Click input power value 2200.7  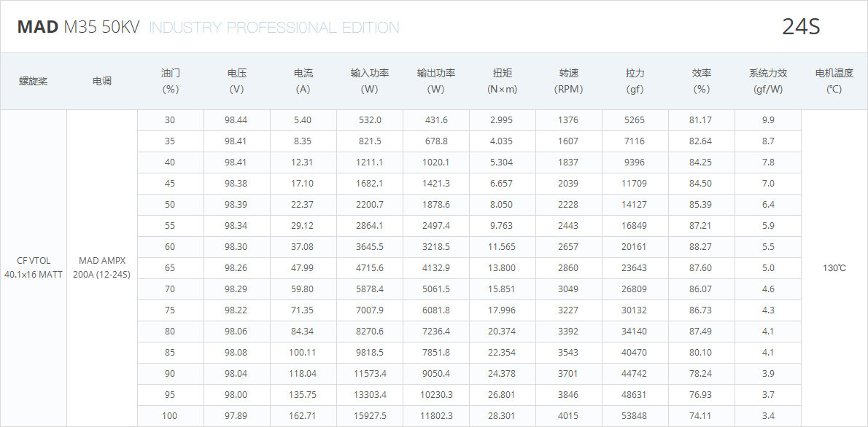point(370,205)
